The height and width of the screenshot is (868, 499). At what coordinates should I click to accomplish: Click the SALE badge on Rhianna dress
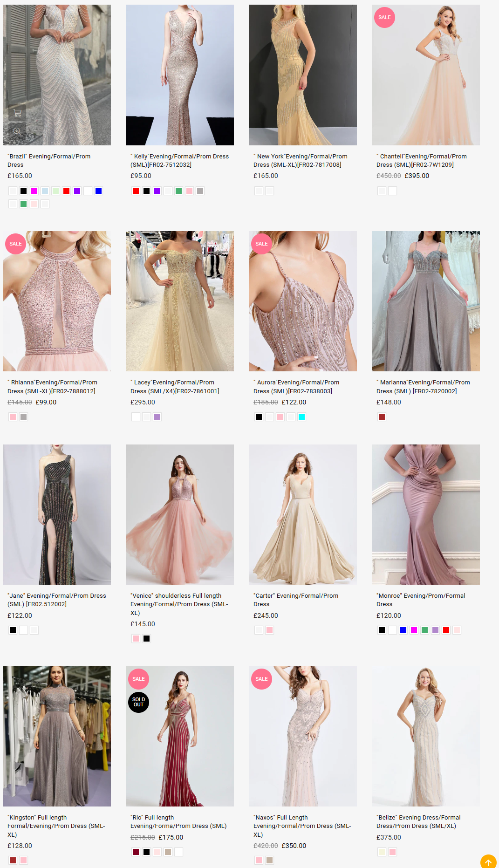coord(15,244)
